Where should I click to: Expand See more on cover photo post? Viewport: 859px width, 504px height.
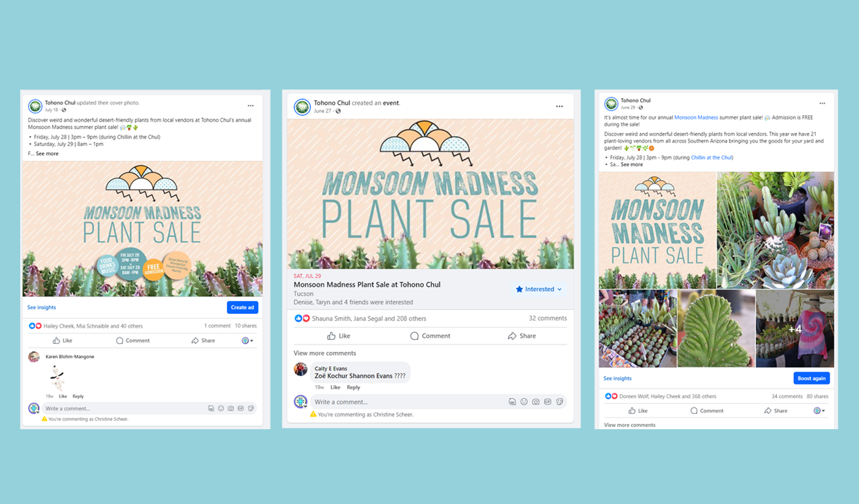point(47,154)
